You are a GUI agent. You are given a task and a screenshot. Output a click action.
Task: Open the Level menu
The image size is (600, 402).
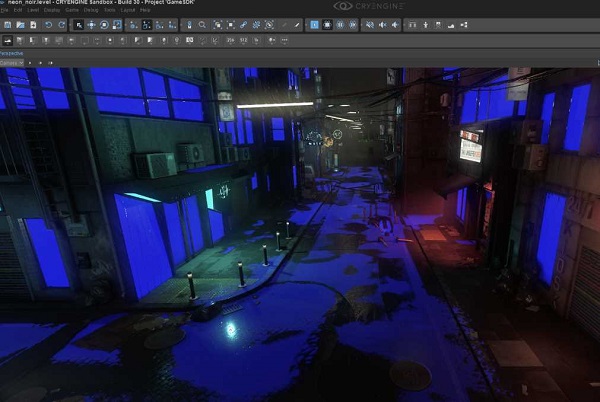pos(33,10)
